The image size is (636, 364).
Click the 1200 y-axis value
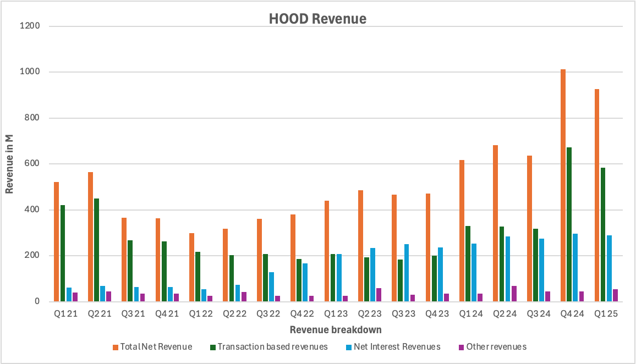pos(30,26)
